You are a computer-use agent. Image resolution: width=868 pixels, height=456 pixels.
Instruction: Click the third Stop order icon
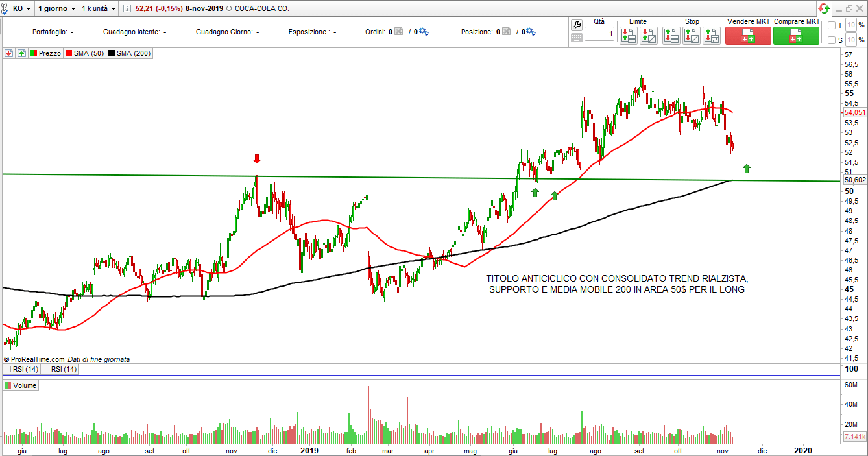pos(712,36)
